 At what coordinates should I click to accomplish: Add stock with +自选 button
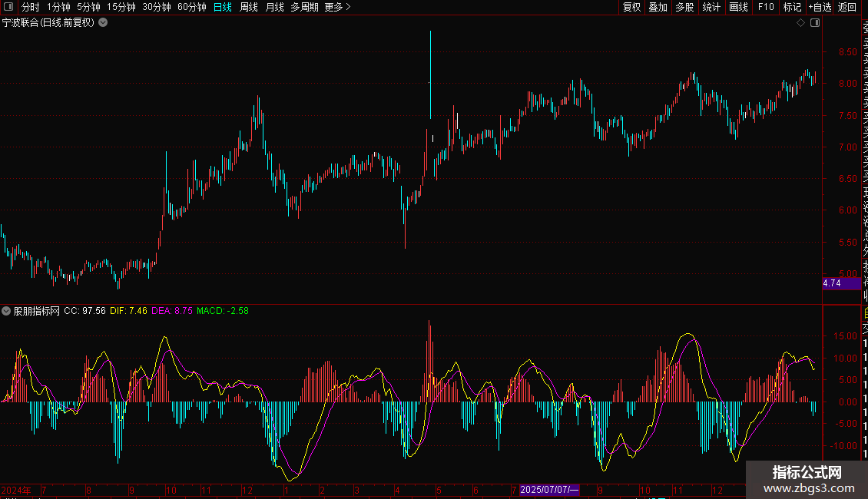pos(820,7)
